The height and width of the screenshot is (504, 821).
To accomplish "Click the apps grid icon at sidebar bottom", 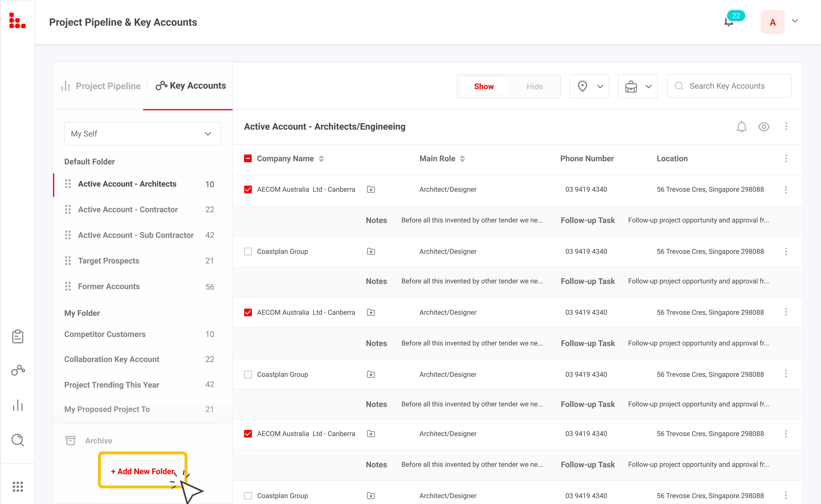I will 18,486.
